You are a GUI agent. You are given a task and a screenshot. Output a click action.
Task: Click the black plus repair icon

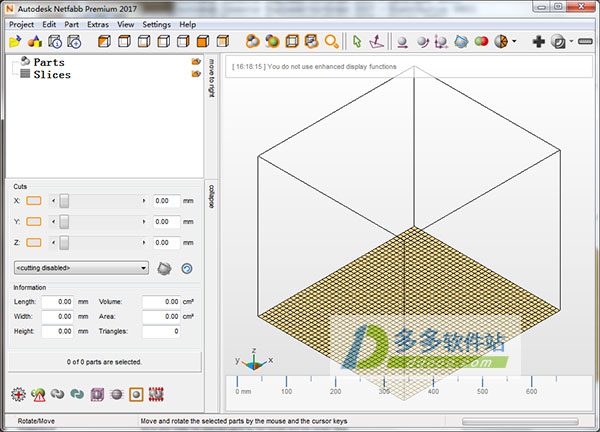538,41
